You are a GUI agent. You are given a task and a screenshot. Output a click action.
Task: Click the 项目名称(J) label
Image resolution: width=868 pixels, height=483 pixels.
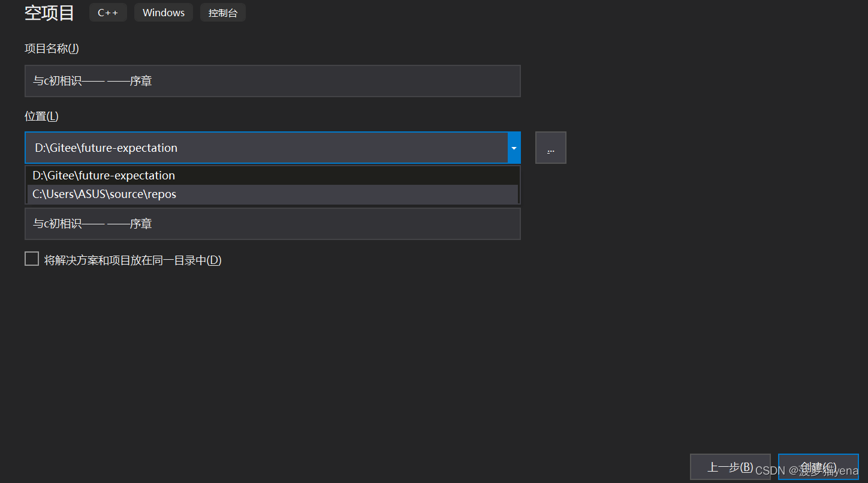[x=52, y=49]
